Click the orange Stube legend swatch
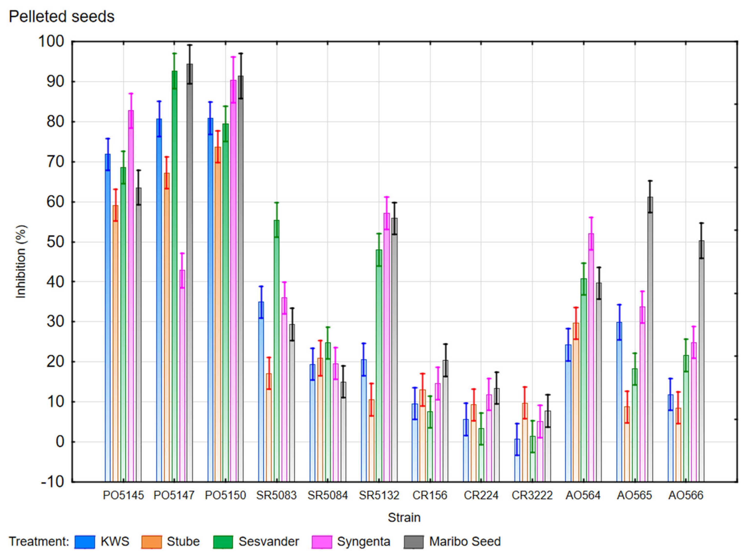This screenshot has width=748, height=560. click(x=151, y=542)
